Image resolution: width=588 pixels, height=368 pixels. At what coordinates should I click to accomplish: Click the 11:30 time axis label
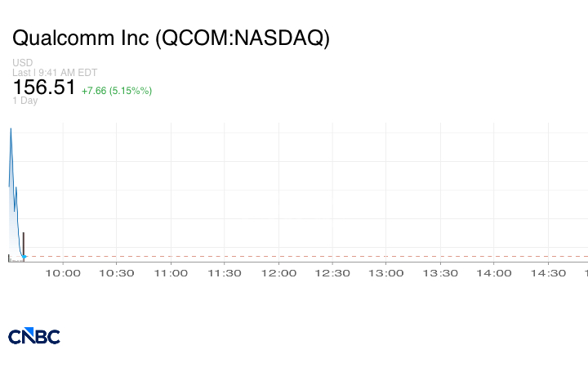coord(224,273)
